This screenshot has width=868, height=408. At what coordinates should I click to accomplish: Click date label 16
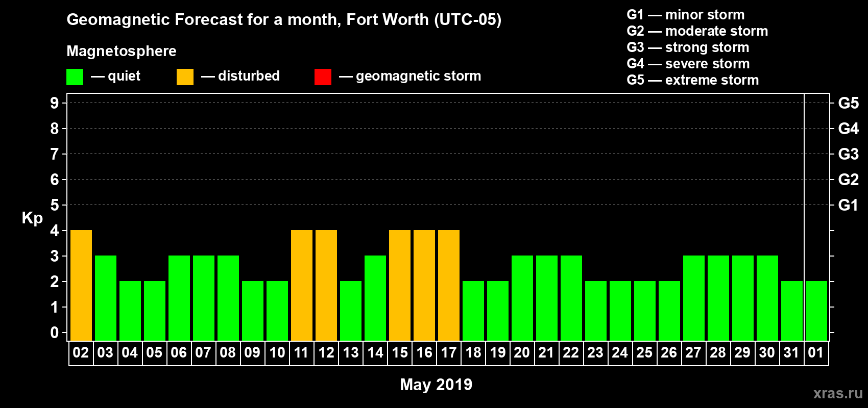tap(424, 353)
